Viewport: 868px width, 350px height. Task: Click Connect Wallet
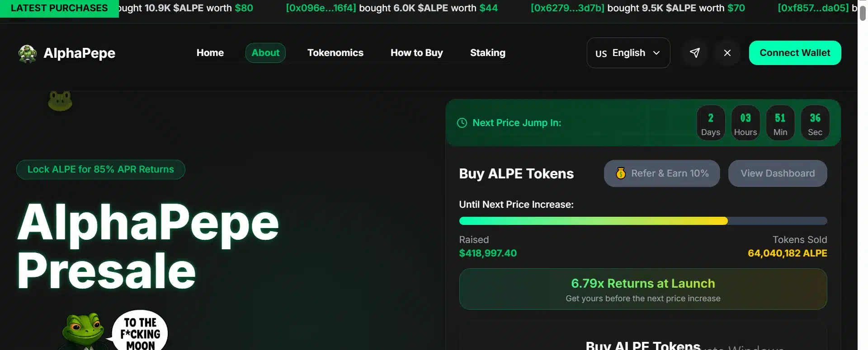[794, 53]
